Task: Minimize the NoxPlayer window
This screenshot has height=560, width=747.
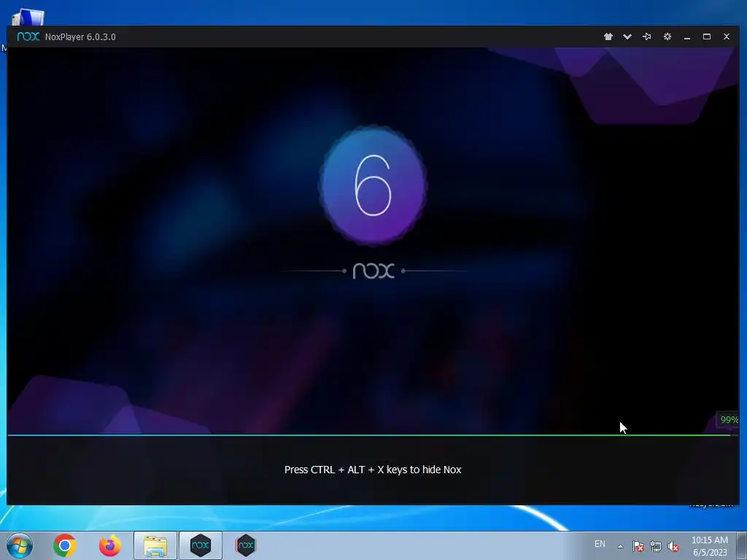Action: click(x=687, y=37)
